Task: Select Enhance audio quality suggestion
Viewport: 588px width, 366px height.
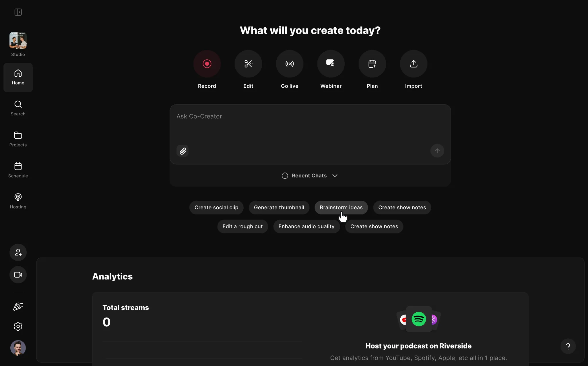Action: (306, 226)
